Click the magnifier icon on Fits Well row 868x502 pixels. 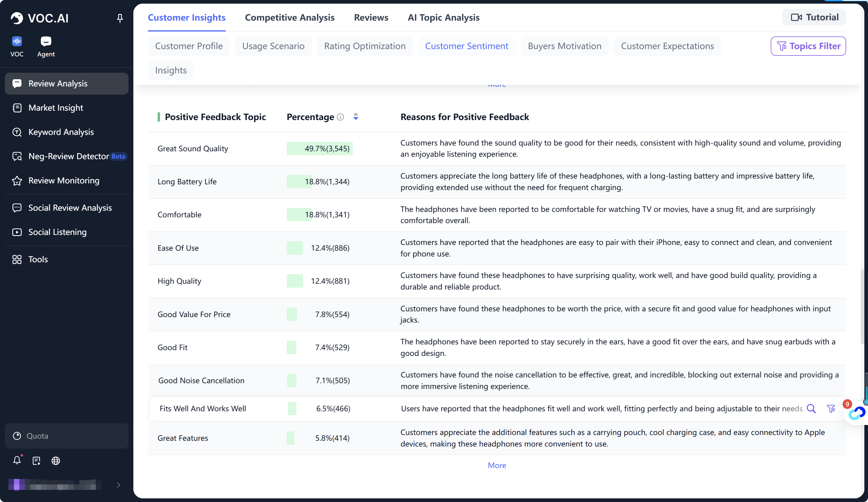coord(812,409)
